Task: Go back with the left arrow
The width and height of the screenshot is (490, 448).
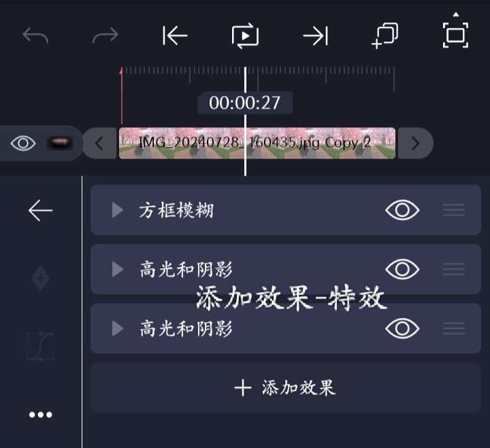Action: pyautogui.click(x=40, y=210)
